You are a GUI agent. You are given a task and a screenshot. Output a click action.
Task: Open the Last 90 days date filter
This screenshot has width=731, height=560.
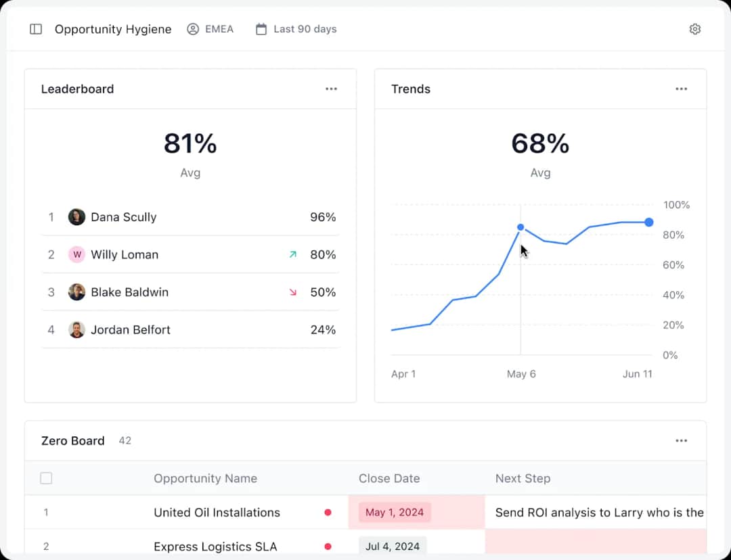coord(296,29)
